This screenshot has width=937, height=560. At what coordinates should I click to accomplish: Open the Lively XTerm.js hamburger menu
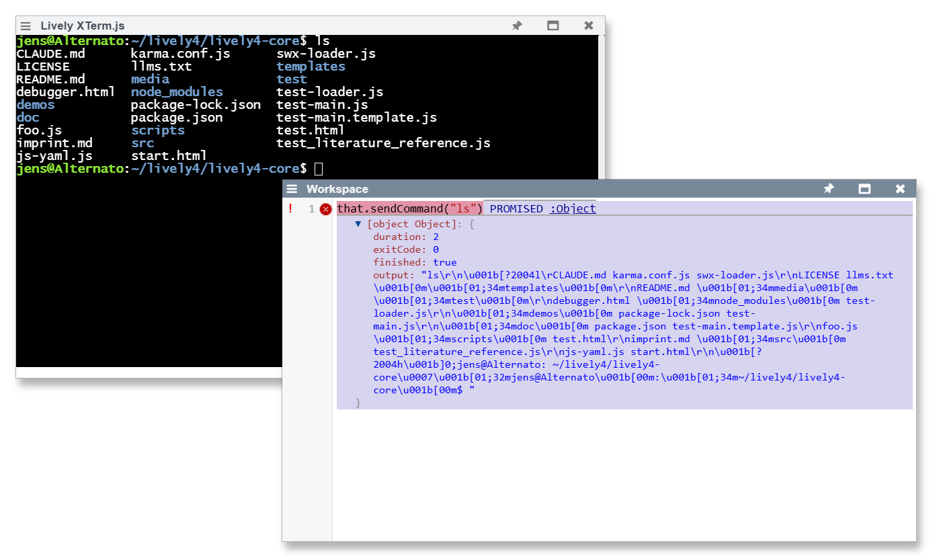26,26
